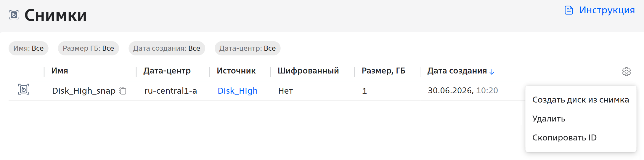
Task: Click the Шифрованный column header
Action: point(308,71)
